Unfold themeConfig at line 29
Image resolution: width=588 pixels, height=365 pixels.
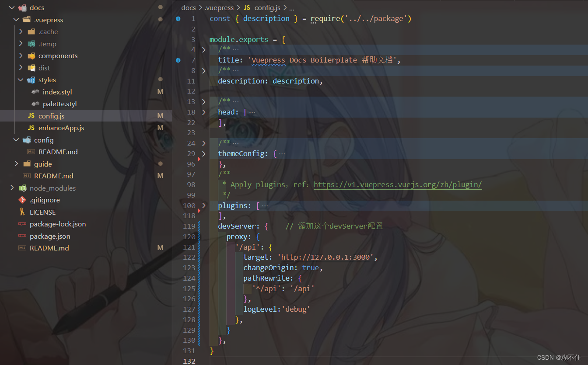pyautogui.click(x=203, y=153)
